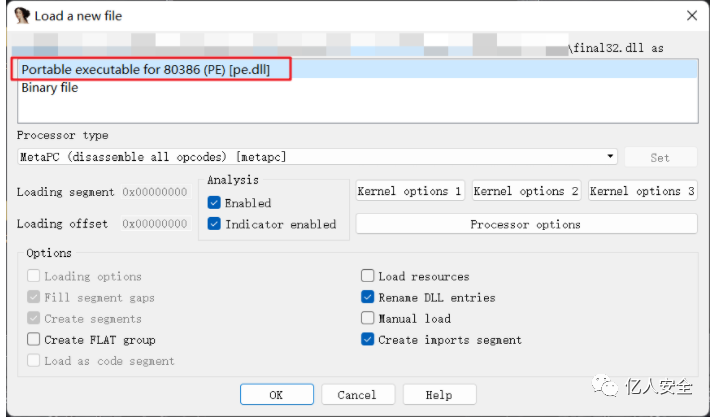Screen dimensions: 715x417
Task: Disable the Rename DLL entries checkbox
Action: pyautogui.click(x=368, y=297)
